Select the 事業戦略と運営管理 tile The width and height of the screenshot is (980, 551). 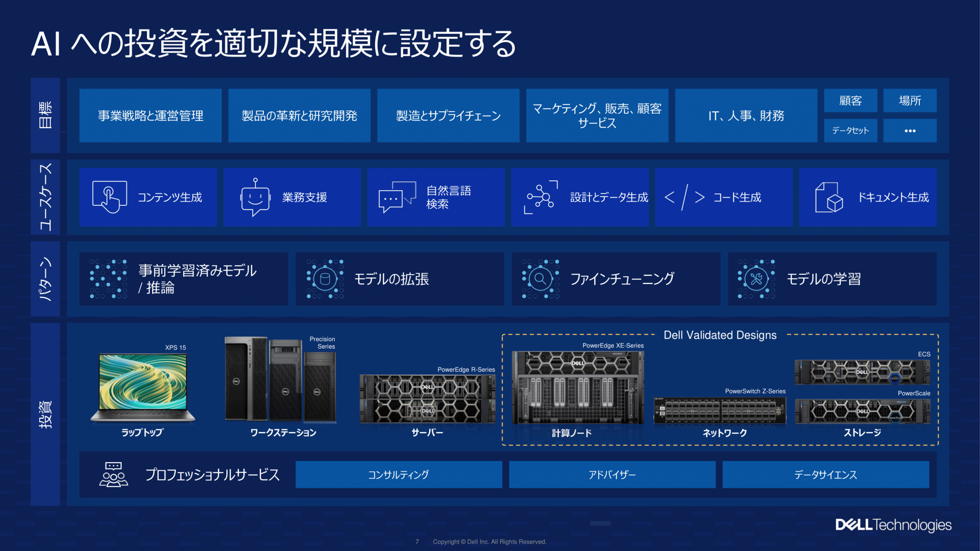point(150,116)
